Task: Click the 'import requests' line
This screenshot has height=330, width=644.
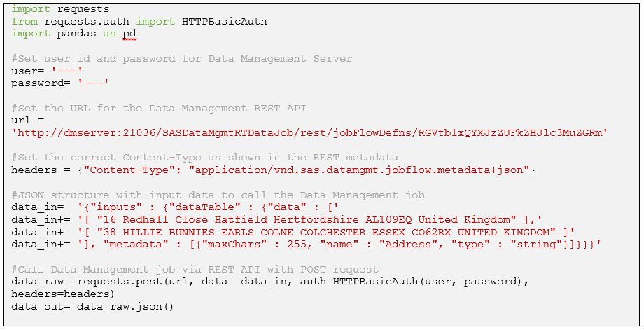Action: coord(60,10)
